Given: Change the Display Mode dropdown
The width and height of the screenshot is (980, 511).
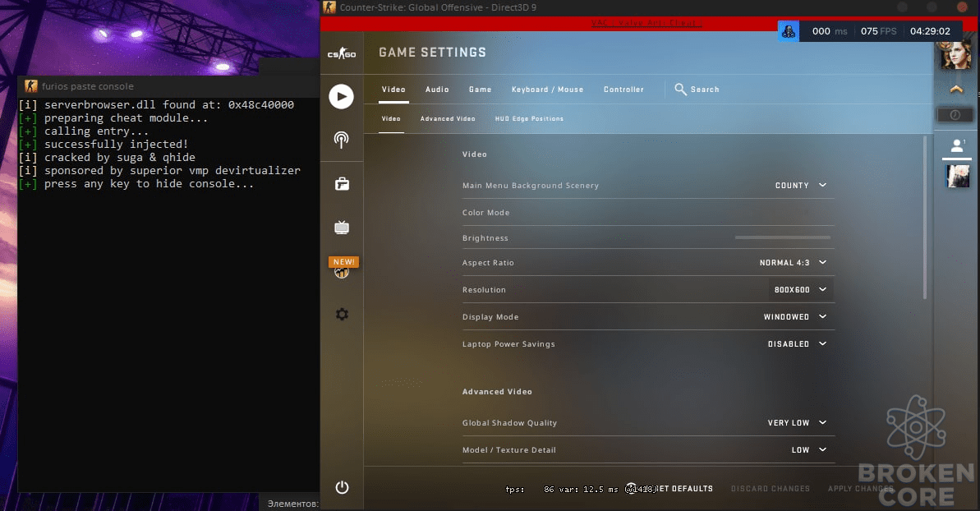Looking at the screenshot, I should [x=795, y=317].
